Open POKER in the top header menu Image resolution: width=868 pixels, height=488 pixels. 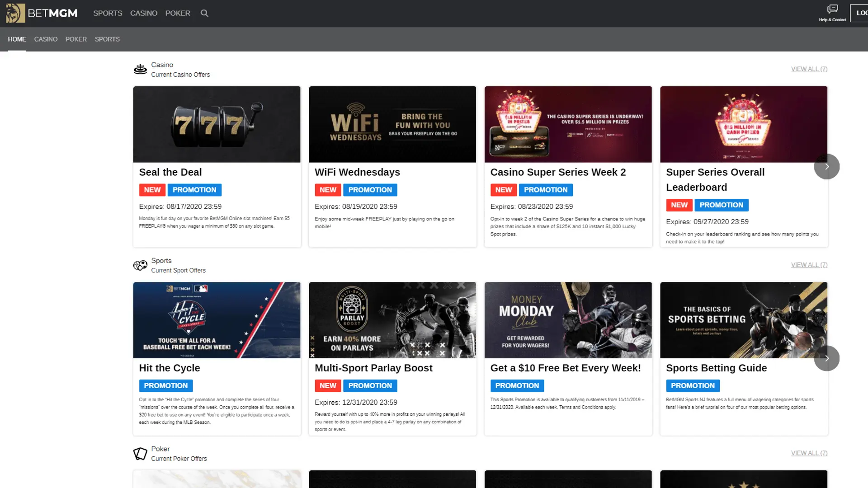(x=178, y=13)
